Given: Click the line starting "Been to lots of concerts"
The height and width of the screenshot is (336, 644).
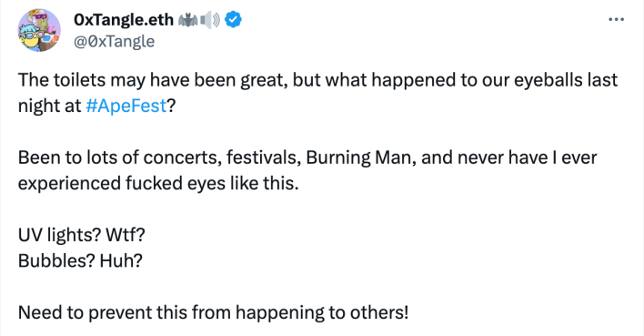Looking at the screenshot, I should tap(307, 158).
